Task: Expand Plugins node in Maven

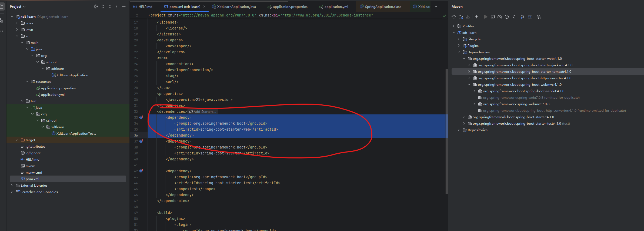Action: point(459,46)
